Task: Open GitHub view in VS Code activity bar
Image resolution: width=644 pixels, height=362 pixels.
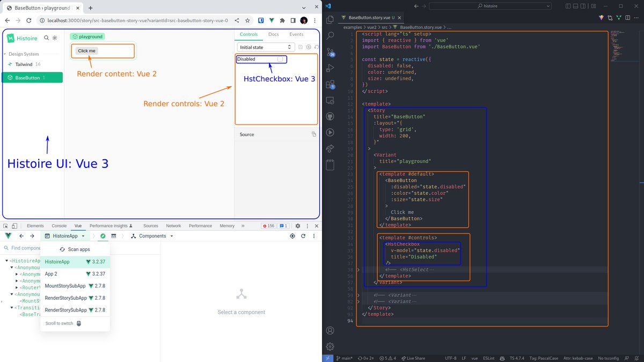Action: (331, 116)
